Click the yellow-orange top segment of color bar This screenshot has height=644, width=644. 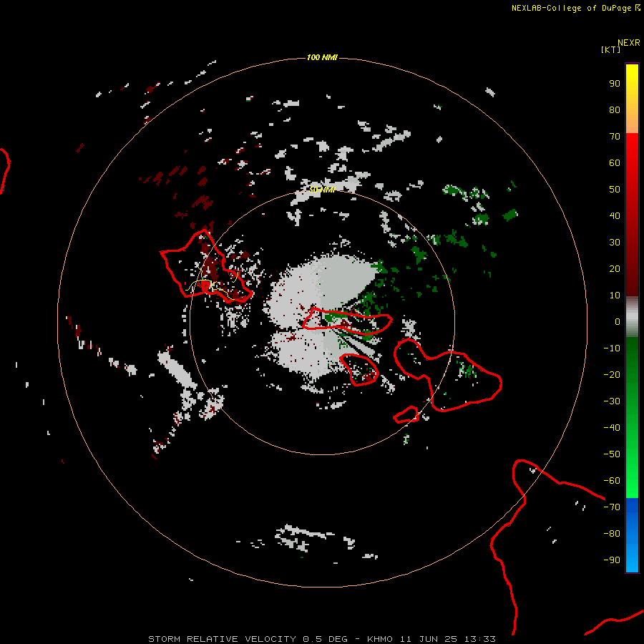pyautogui.click(x=632, y=99)
